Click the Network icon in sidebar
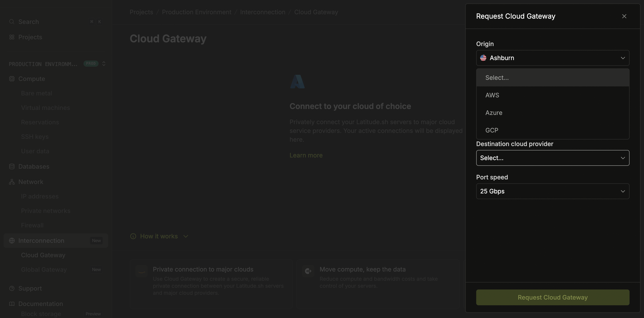 pyautogui.click(x=12, y=182)
